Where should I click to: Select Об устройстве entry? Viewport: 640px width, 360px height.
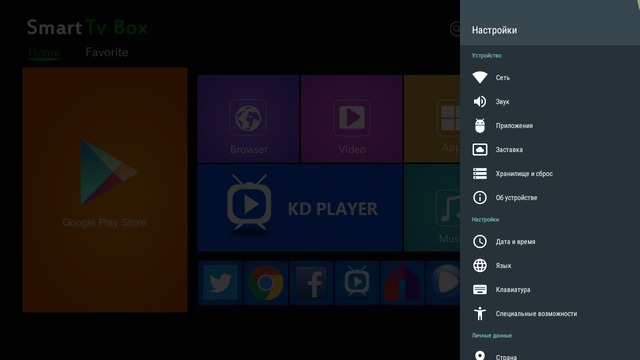[550, 198]
